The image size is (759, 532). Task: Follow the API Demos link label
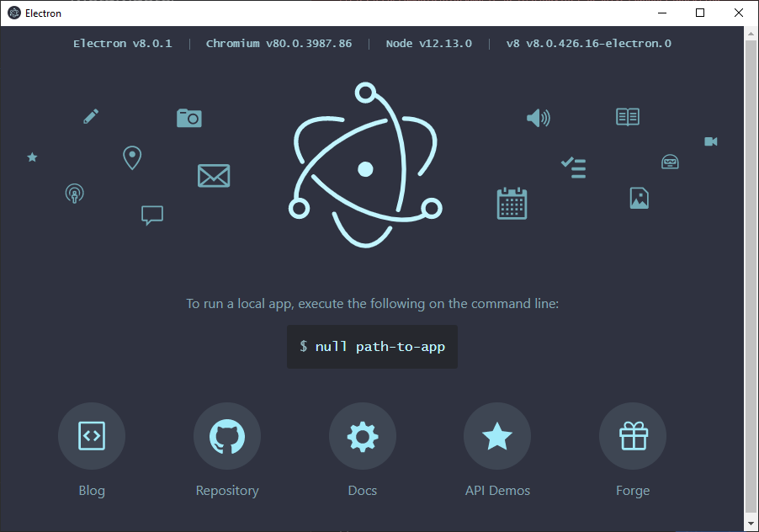pos(497,491)
